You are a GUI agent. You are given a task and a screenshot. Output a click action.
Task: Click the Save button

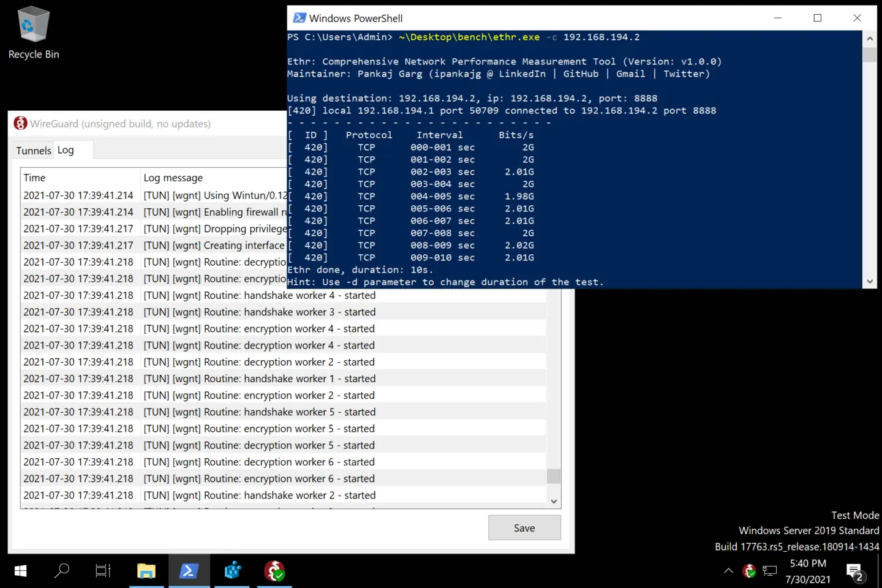tap(524, 527)
